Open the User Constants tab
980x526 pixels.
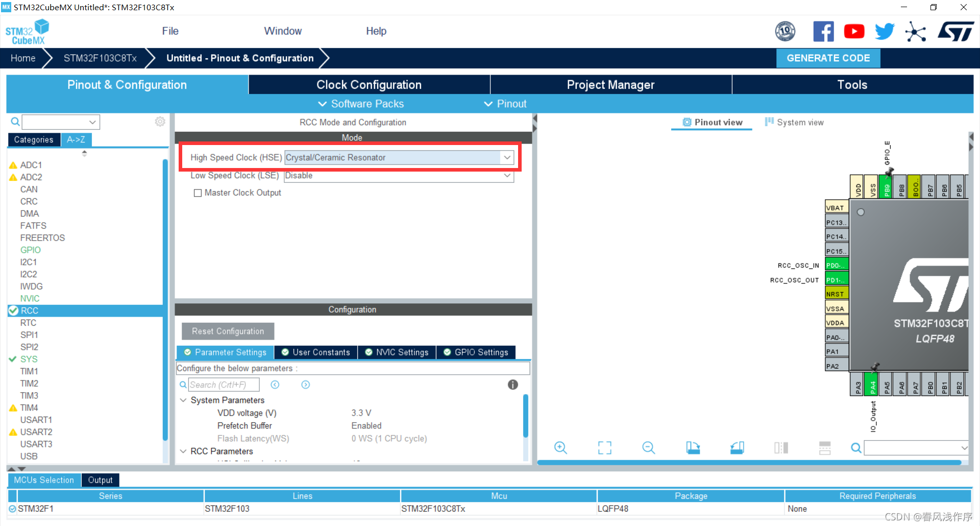coord(315,352)
